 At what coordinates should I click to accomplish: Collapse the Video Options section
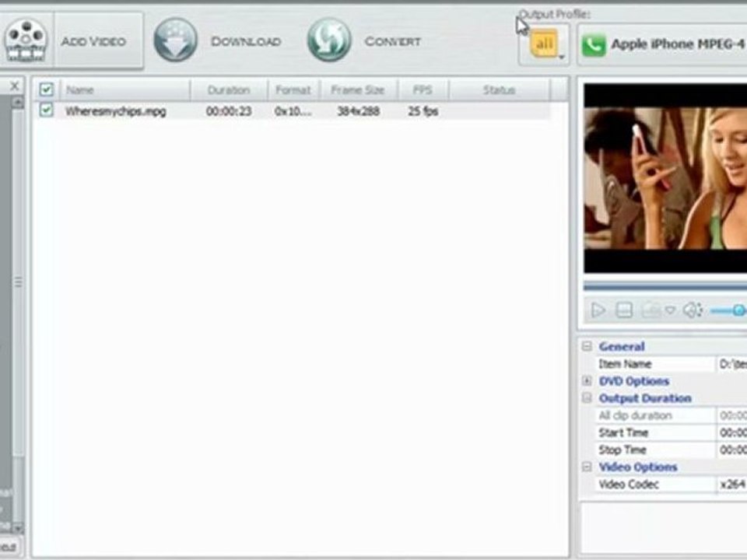click(x=587, y=467)
